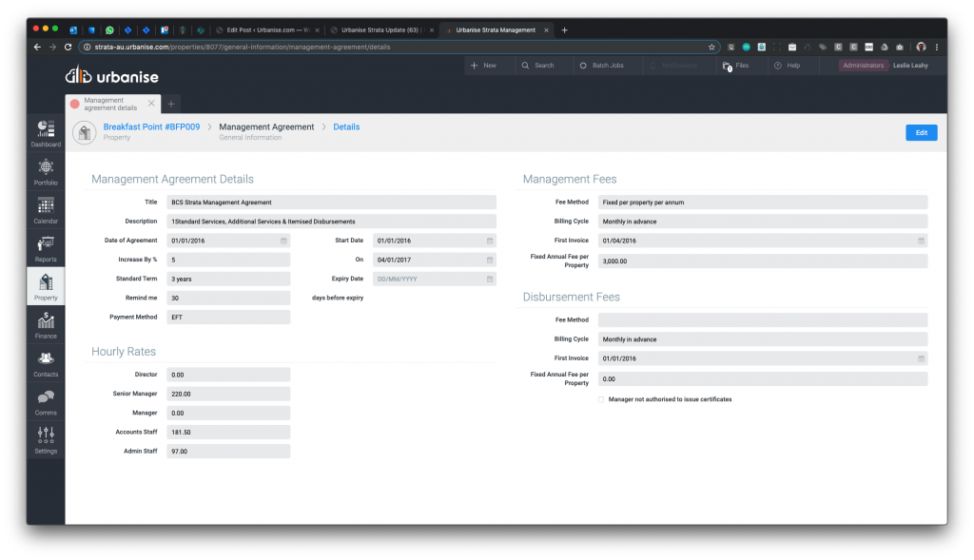Open the Files toolbar item
The height and width of the screenshot is (560, 974).
(x=735, y=66)
